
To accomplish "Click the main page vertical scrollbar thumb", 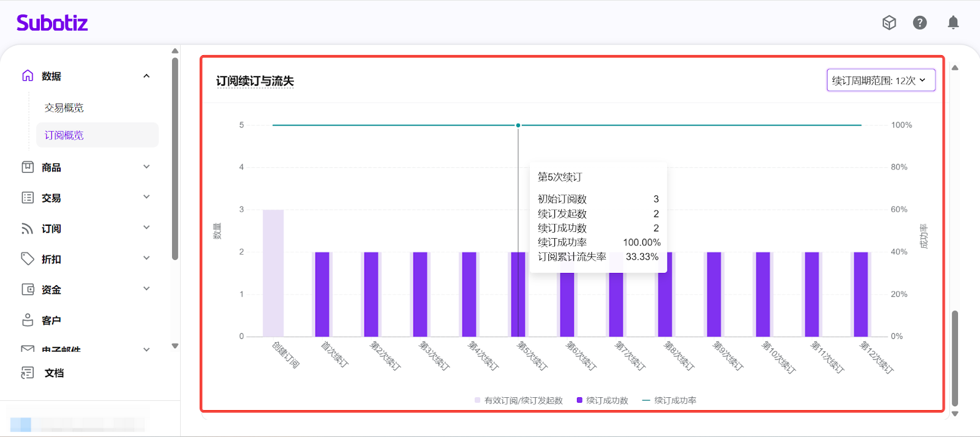I will click(954, 358).
